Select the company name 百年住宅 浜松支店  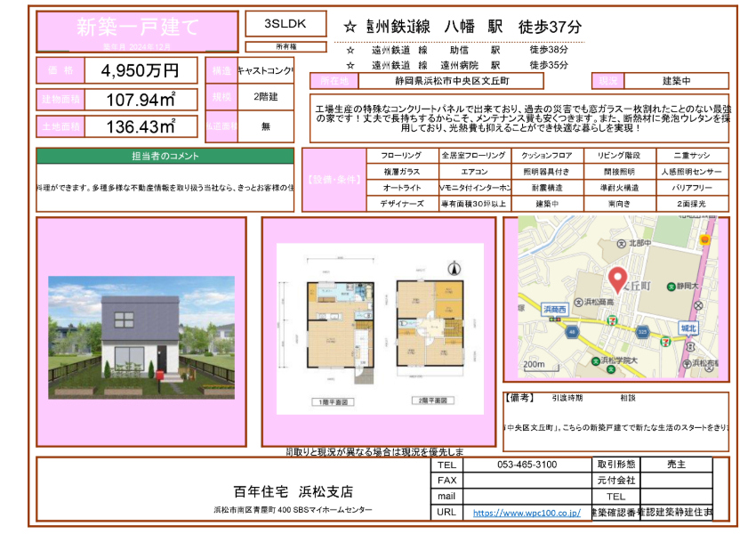[x=294, y=491]
